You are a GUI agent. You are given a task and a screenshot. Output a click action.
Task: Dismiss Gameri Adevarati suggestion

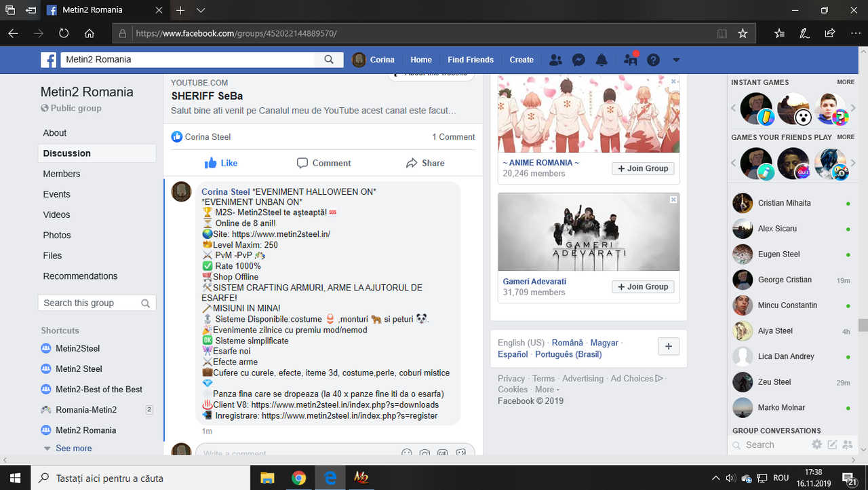click(673, 200)
